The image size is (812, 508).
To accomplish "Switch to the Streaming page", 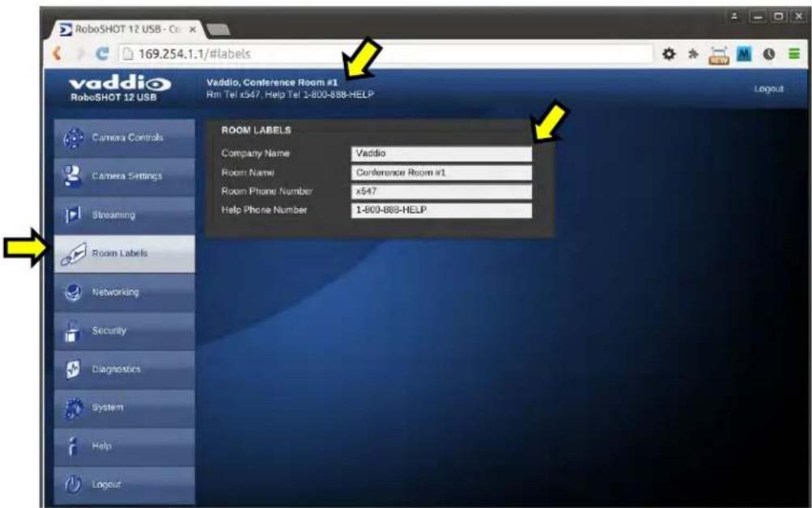I will [x=125, y=214].
